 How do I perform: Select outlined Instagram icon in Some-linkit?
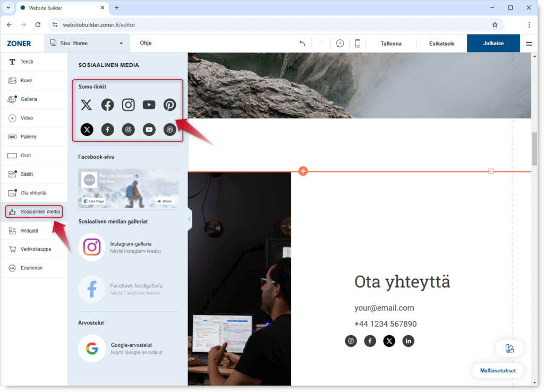click(128, 105)
